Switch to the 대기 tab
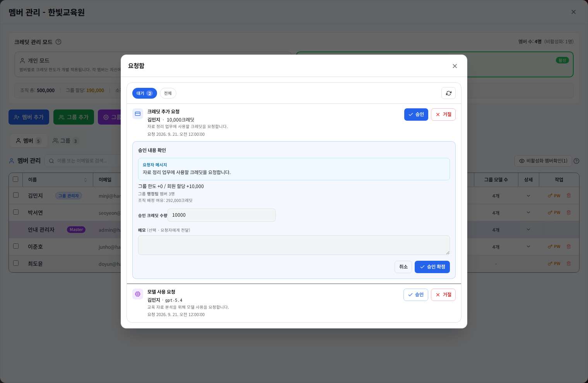 point(145,93)
